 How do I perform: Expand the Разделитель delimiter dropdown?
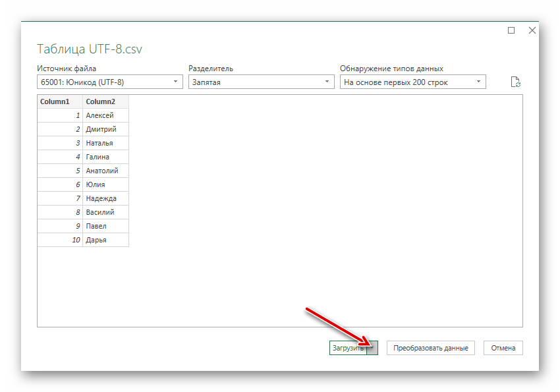262,82
